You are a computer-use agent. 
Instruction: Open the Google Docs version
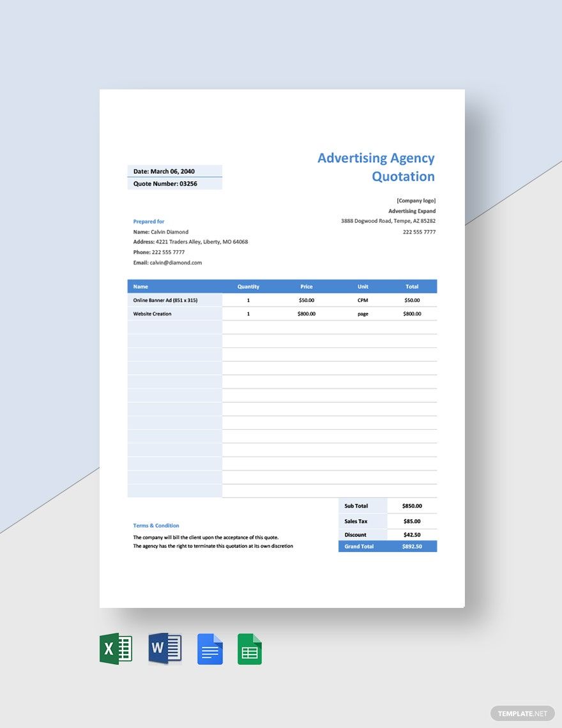[x=210, y=648]
